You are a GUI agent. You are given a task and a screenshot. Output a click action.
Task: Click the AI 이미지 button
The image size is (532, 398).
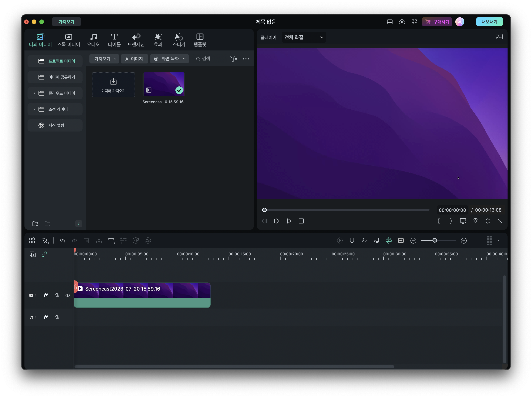point(134,59)
